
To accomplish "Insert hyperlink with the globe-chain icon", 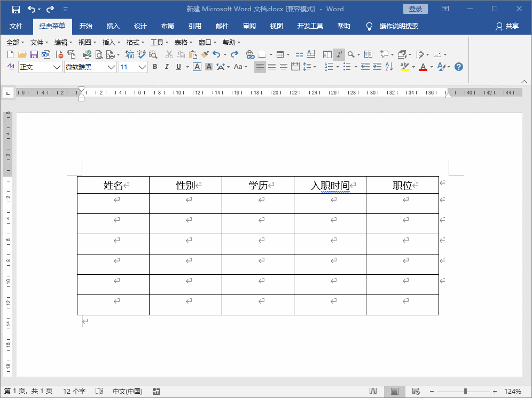I will pyautogui.click(x=250, y=54).
